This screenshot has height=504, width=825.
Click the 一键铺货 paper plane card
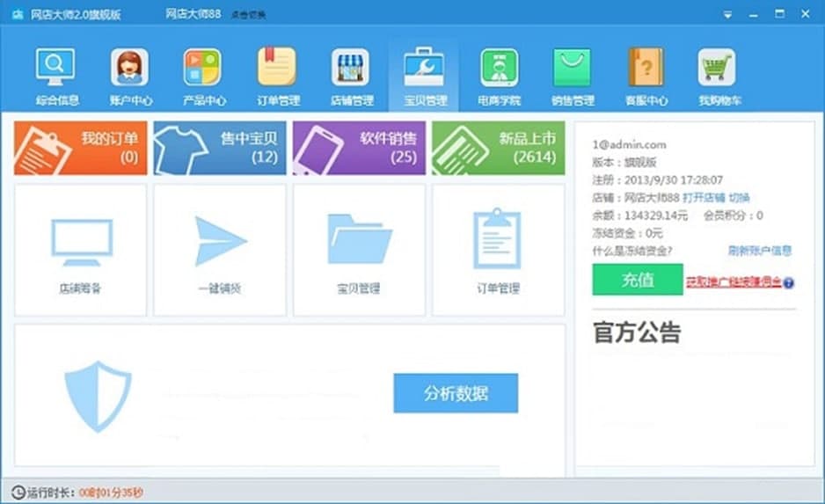(220, 250)
